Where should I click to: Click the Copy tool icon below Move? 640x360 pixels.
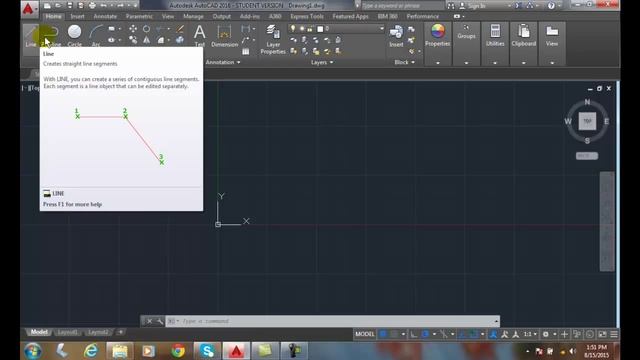(x=133, y=40)
